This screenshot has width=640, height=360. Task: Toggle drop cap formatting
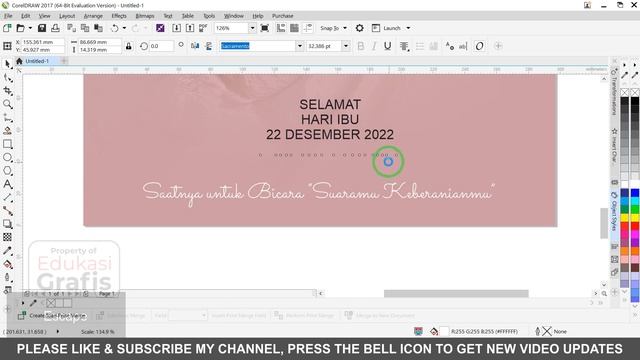(x=433, y=46)
